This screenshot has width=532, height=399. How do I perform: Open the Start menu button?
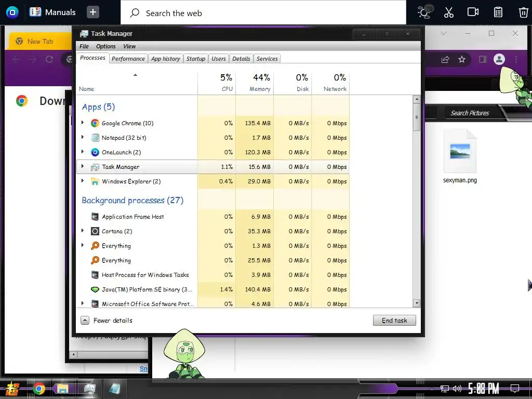click(x=12, y=389)
